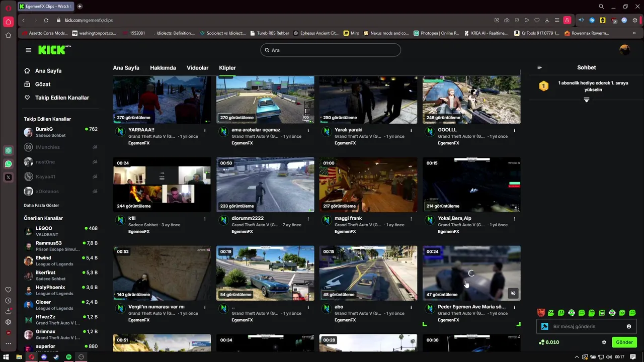Expand the gift subscription leaderboard arrow
This screenshot has width=644, height=362.
coord(586,100)
